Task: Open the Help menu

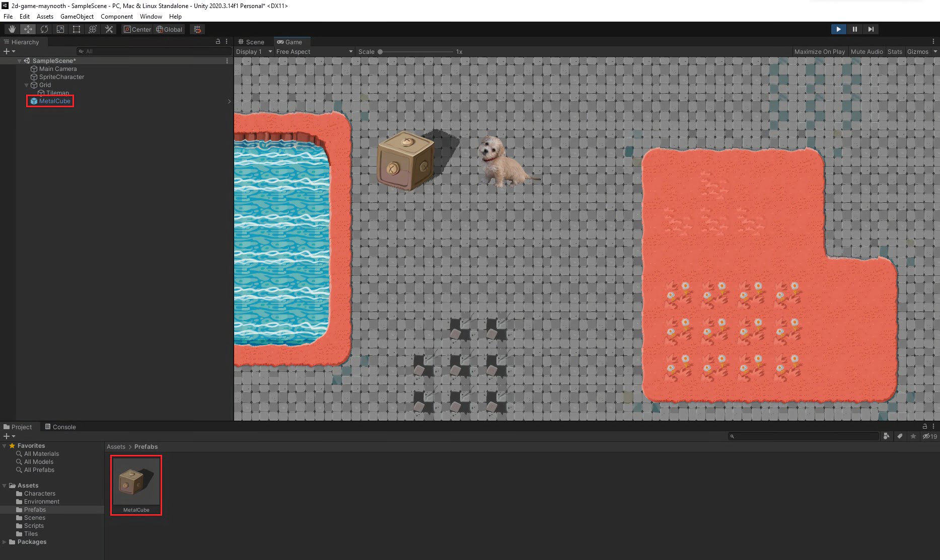Action: (x=175, y=16)
